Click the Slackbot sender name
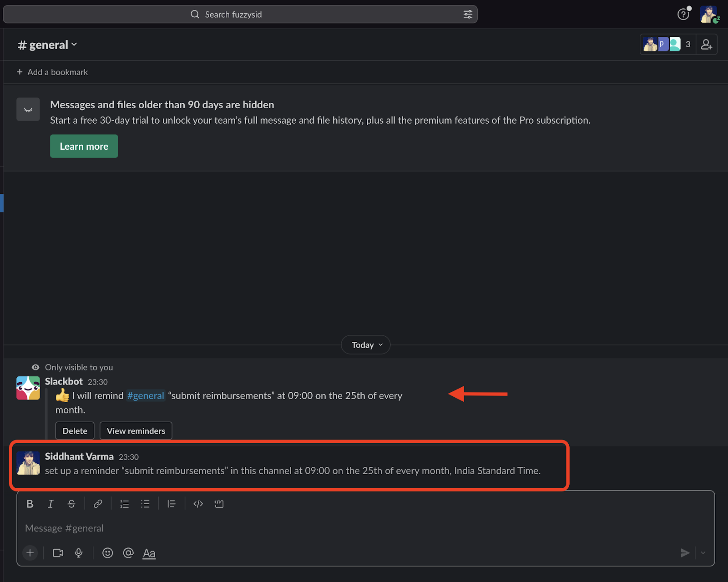Image resolution: width=728 pixels, height=582 pixels. (x=64, y=381)
